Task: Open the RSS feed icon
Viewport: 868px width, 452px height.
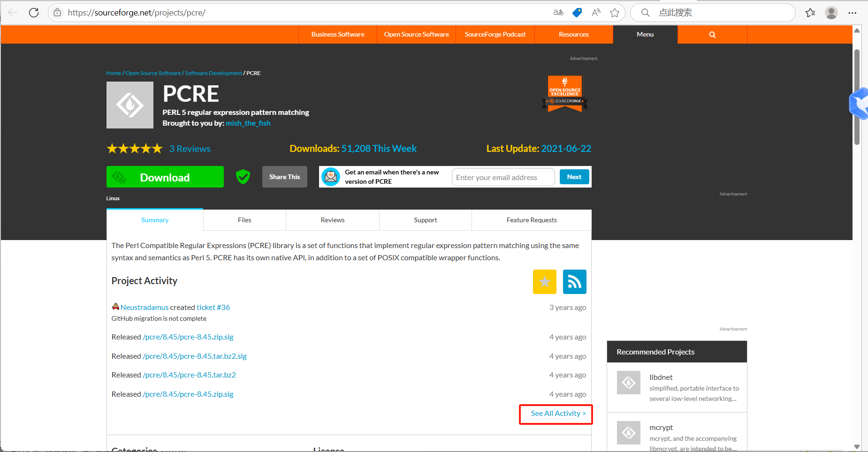Action: tap(575, 282)
